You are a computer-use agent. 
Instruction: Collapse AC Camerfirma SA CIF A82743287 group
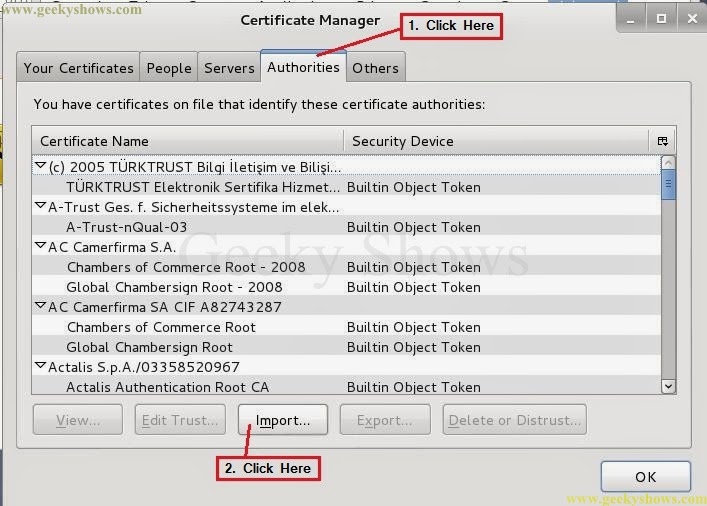(40, 307)
